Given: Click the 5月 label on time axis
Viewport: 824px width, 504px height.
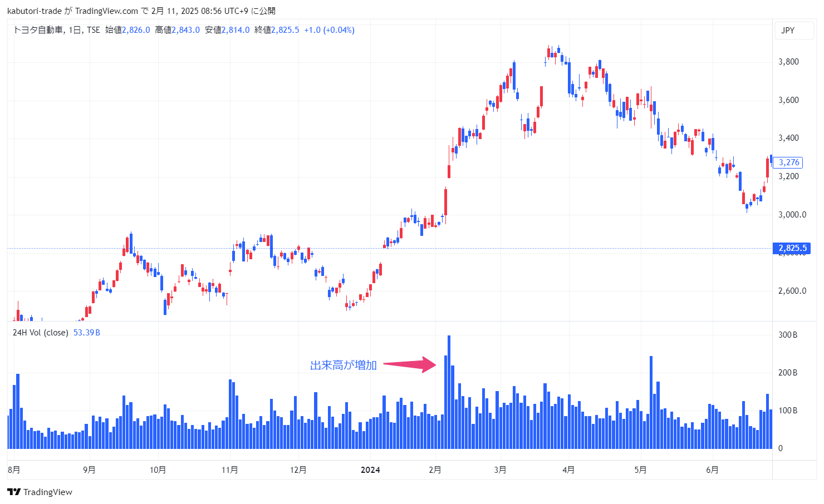Looking at the screenshot, I should tap(641, 470).
